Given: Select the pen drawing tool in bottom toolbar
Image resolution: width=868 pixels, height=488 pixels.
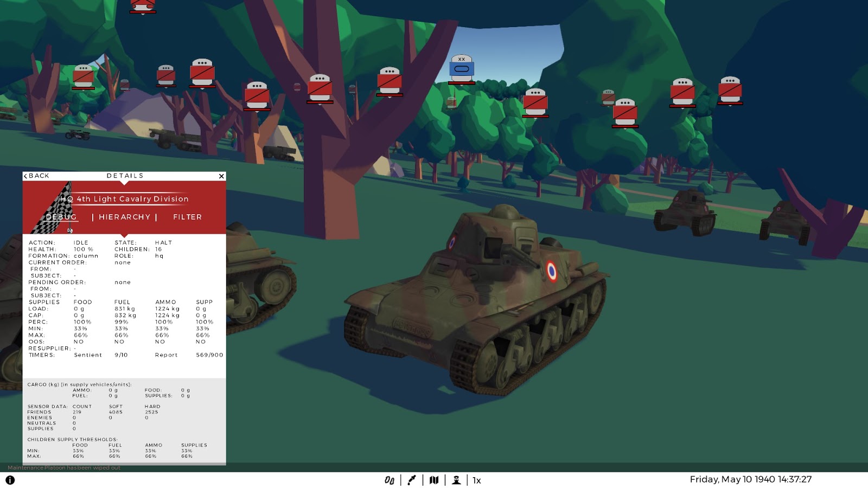Looking at the screenshot, I should [412, 480].
